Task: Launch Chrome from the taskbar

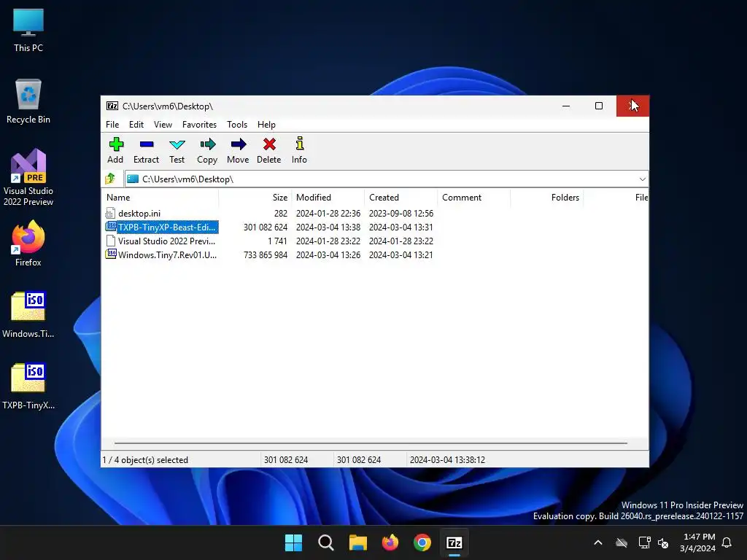Action: point(422,542)
